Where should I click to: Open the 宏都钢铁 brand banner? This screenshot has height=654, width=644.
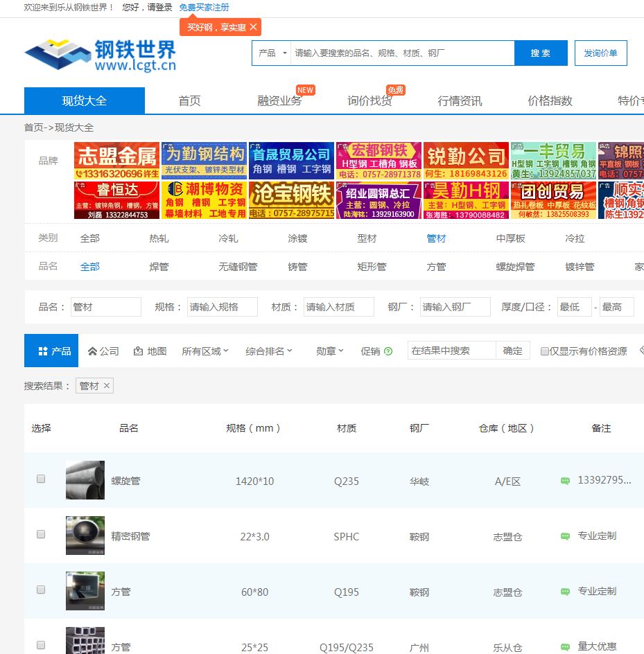378,161
